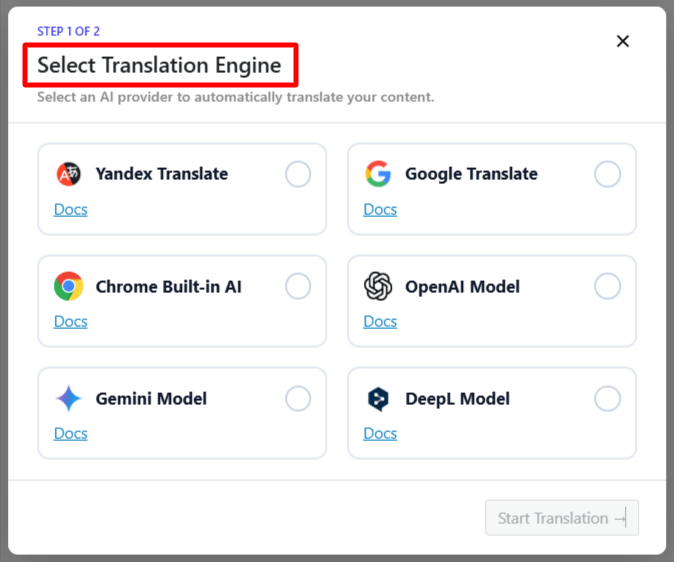Screen dimensions: 674x562
Task: Click the Gemini Model sparkle icon
Action: [68, 399]
